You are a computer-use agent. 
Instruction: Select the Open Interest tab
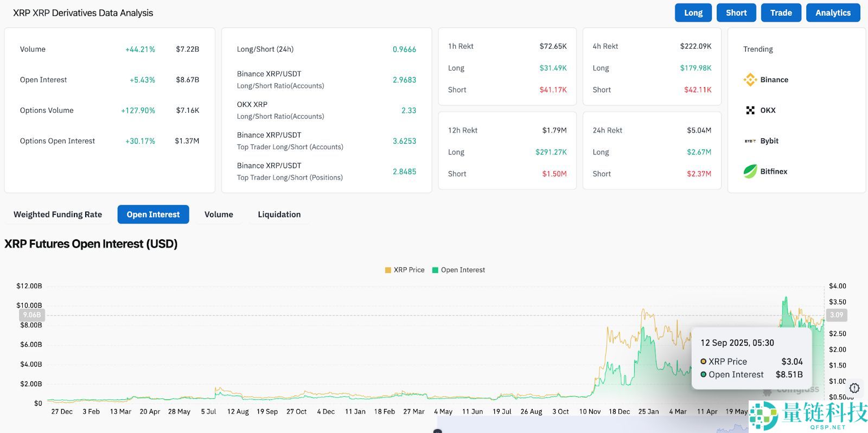pos(153,214)
